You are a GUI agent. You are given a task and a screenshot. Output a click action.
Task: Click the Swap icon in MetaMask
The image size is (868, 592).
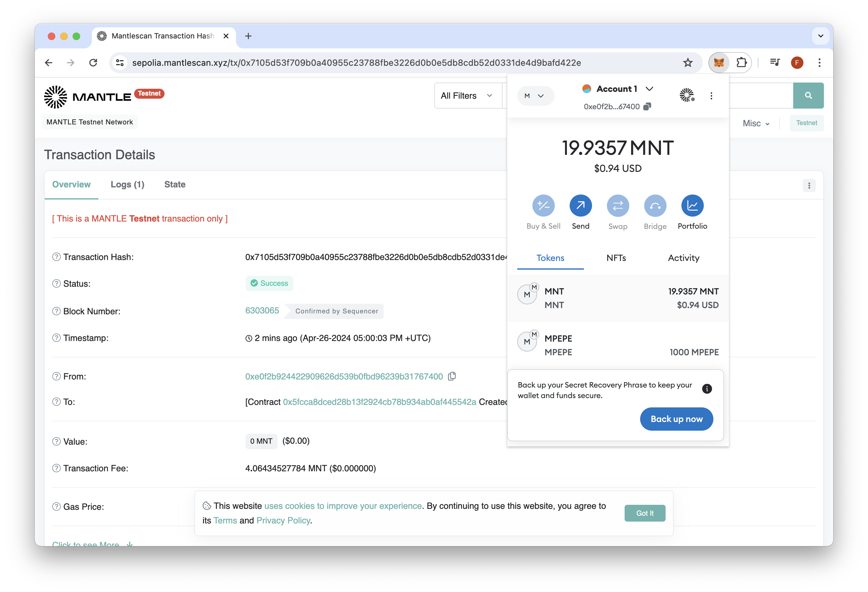(x=617, y=206)
